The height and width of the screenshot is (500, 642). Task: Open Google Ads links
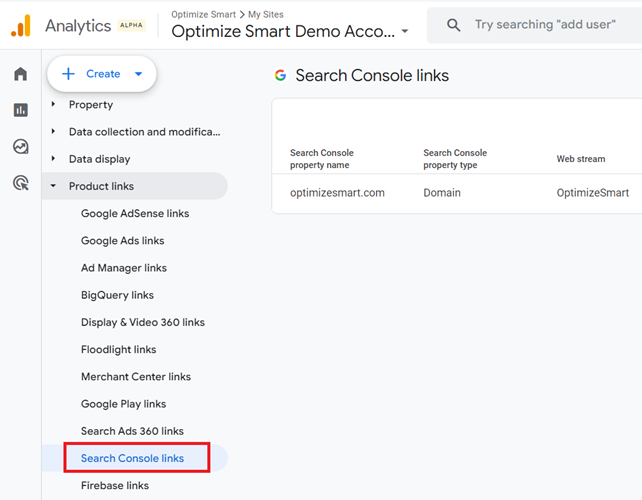(122, 241)
